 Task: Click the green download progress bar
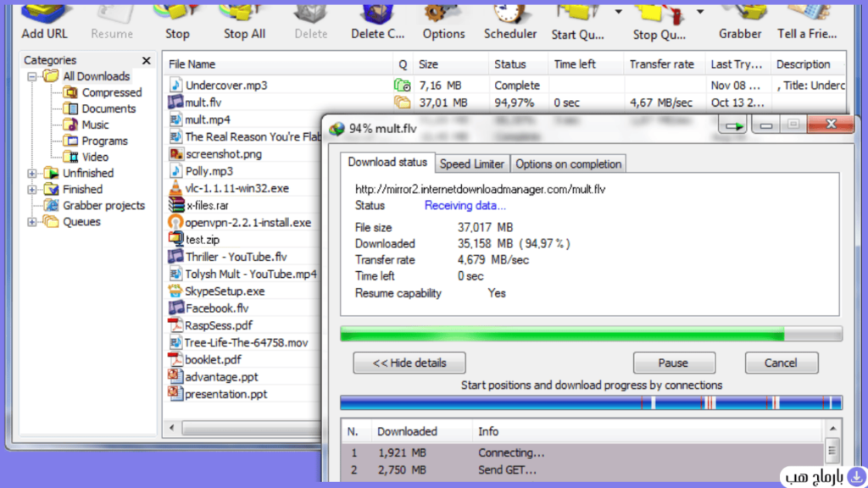tap(591, 334)
